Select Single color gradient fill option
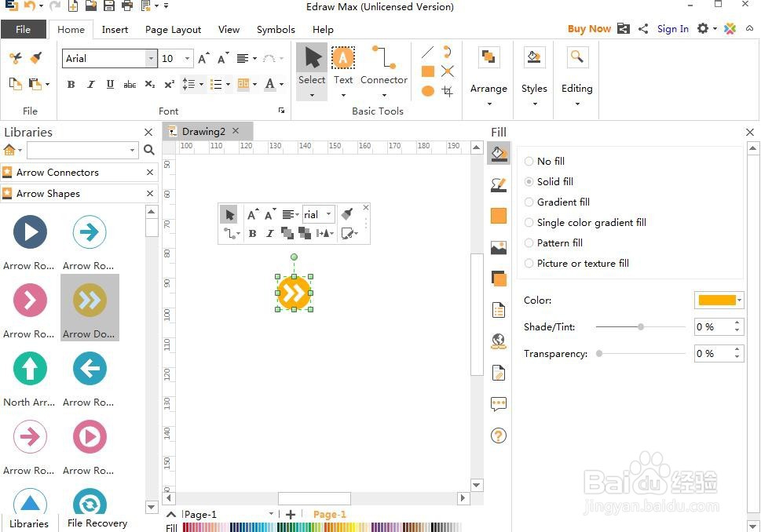The height and width of the screenshot is (532, 761). (585, 223)
